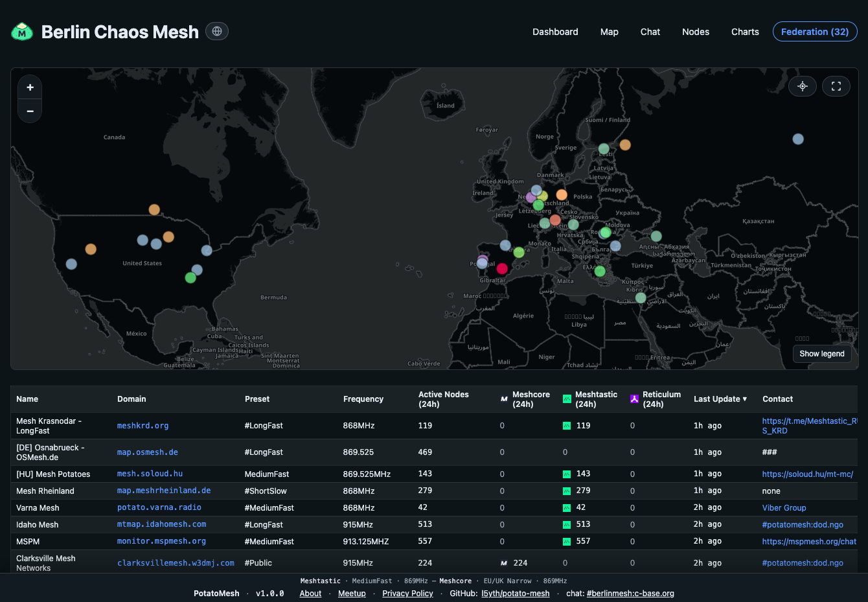Image resolution: width=868 pixels, height=602 pixels.
Task: Zoom out the map with minus button
Action: [30, 111]
